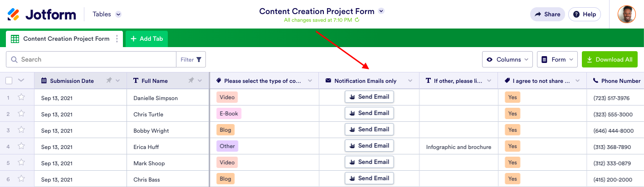Image resolution: width=644 pixels, height=187 pixels.
Task: Expand the Tables dropdown
Action: pyautogui.click(x=118, y=14)
